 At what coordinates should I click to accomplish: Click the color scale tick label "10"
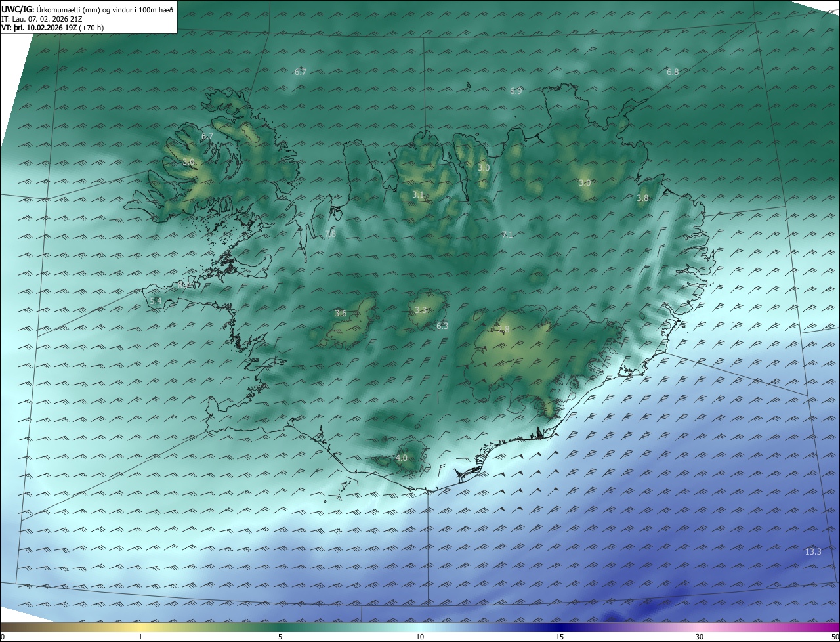pos(420,637)
